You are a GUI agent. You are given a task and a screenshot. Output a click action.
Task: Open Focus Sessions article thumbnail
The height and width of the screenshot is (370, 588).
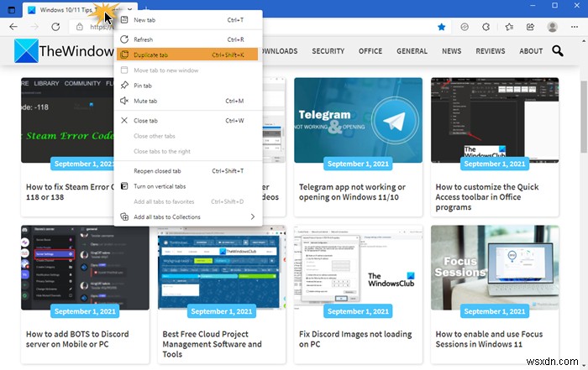(495, 268)
